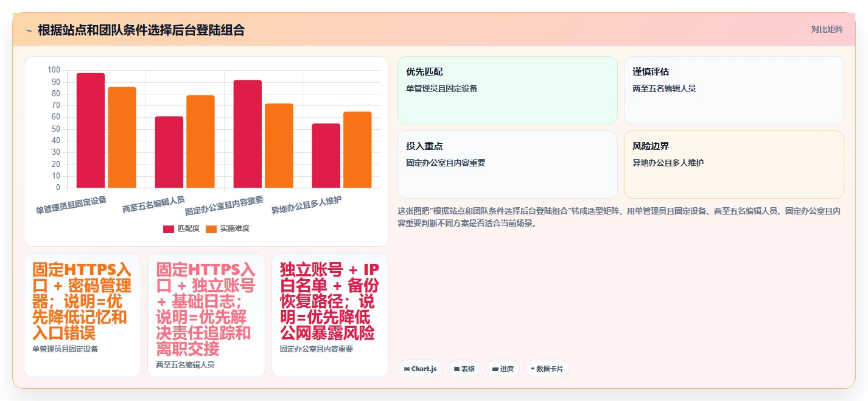Click the description paragraph starting 这张图把
This screenshot has width=868, height=401.
coord(620,217)
